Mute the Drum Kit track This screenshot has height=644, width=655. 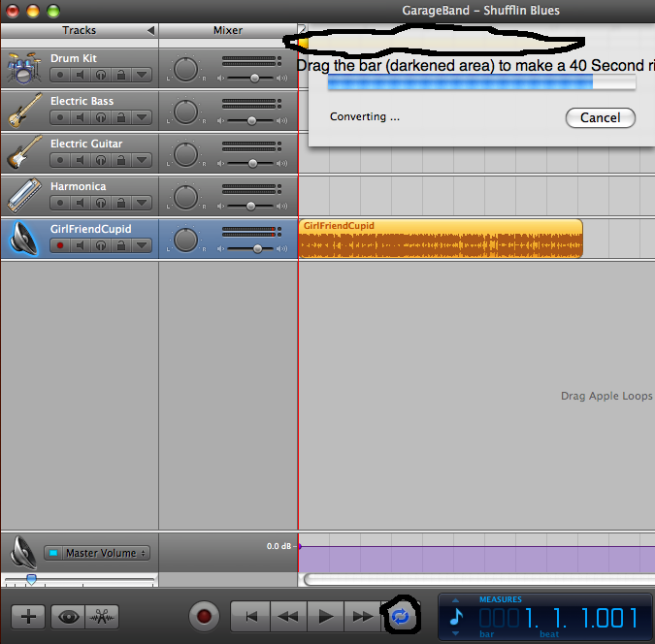(80, 76)
